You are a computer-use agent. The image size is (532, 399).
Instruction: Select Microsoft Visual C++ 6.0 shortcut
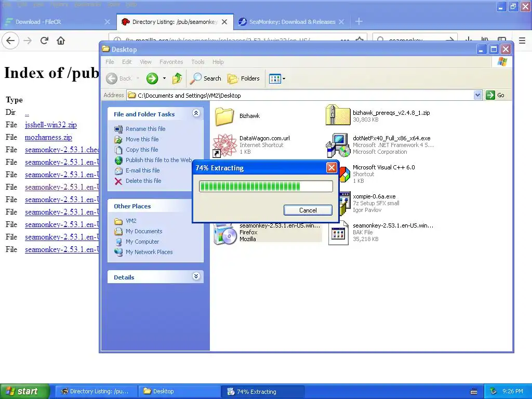click(384, 167)
